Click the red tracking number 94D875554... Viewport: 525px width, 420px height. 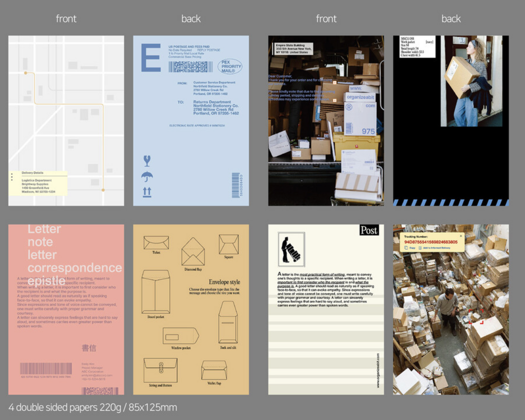[431, 242]
